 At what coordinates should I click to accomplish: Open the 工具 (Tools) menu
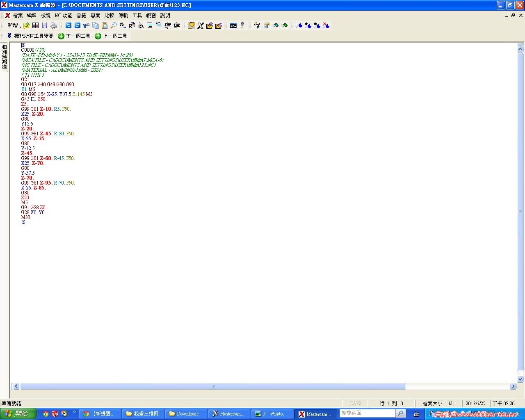[x=137, y=16]
